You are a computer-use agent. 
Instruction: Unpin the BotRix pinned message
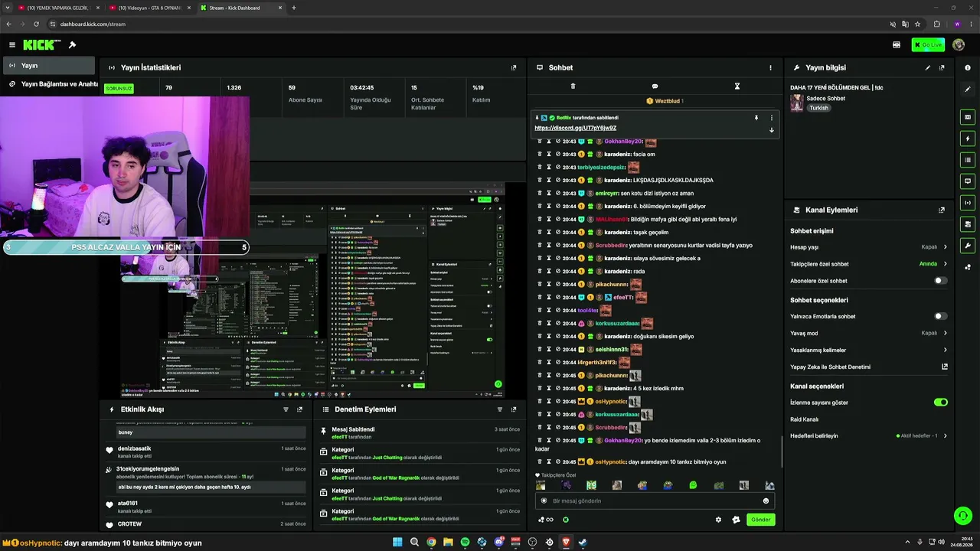click(756, 118)
